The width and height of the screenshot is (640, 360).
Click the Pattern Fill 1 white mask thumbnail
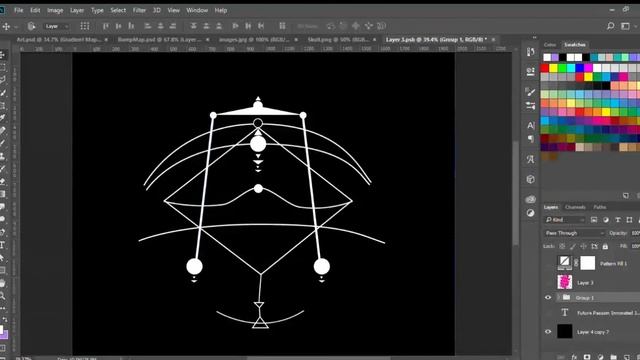click(x=588, y=263)
